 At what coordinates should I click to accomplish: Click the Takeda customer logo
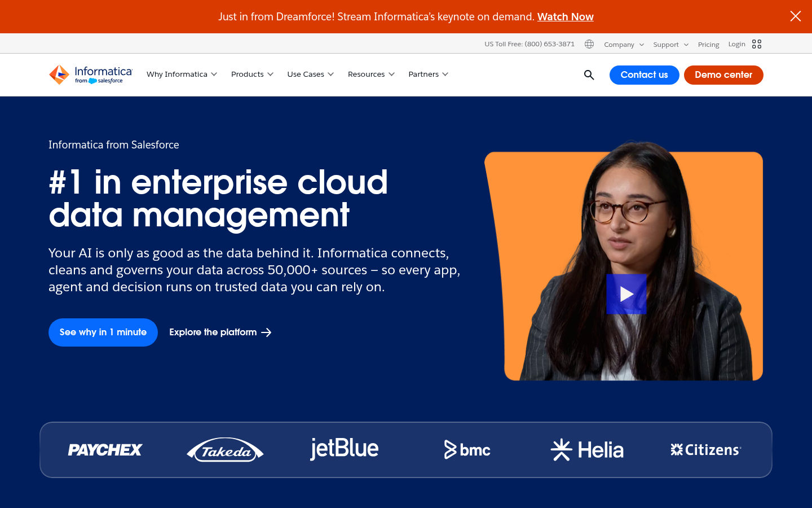point(225,450)
